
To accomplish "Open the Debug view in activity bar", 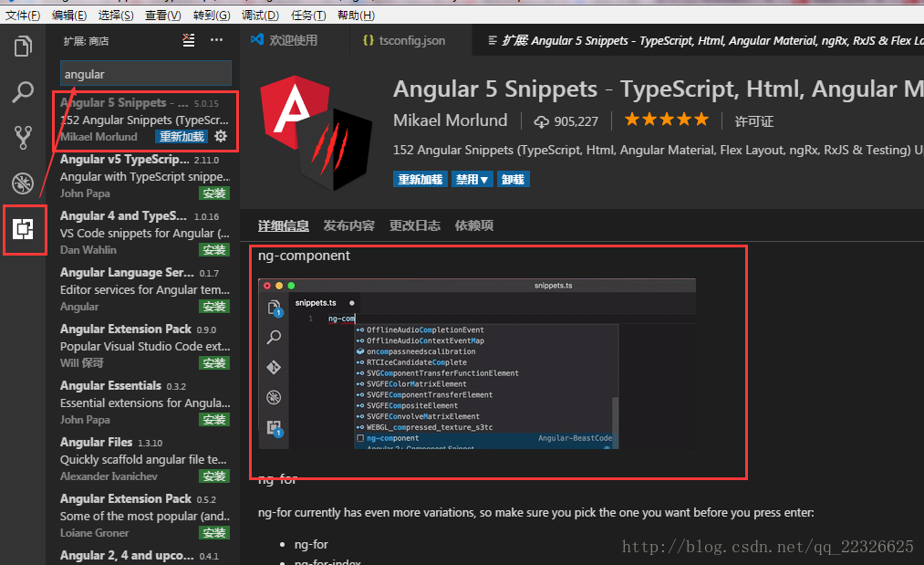I will click(x=23, y=183).
